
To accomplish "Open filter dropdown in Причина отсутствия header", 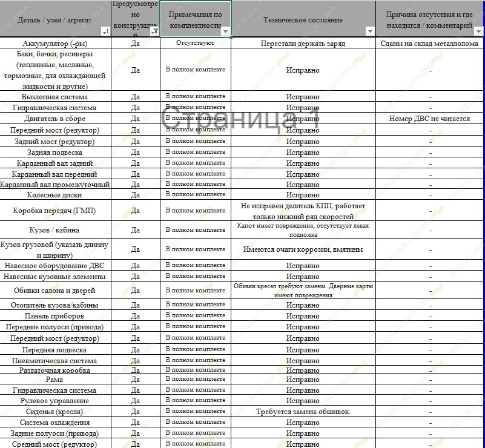I will click(x=478, y=31).
